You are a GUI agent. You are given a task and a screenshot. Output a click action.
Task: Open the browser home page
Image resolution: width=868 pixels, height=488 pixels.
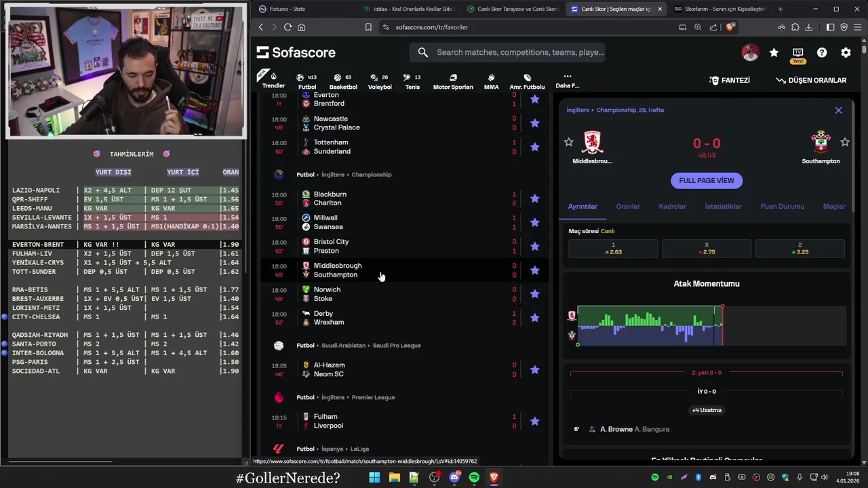coord(301,27)
